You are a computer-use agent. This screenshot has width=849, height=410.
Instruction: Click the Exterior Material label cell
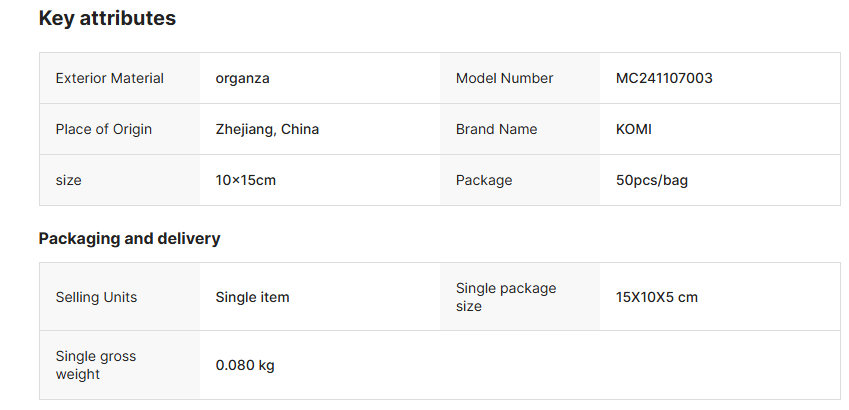[110, 78]
